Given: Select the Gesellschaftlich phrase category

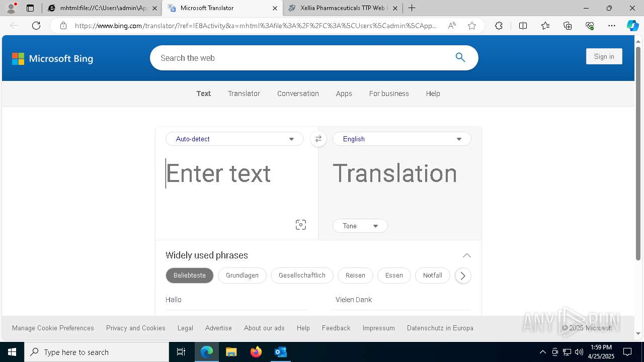Looking at the screenshot, I should click(x=302, y=276).
